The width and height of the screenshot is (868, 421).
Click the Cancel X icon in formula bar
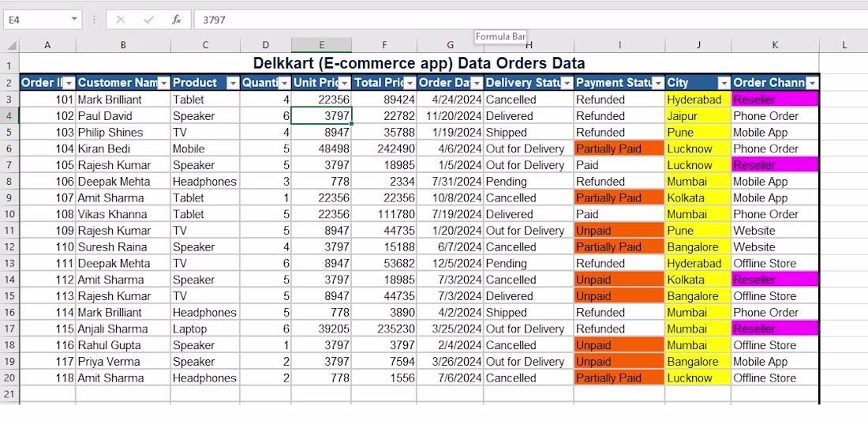point(120,20)
